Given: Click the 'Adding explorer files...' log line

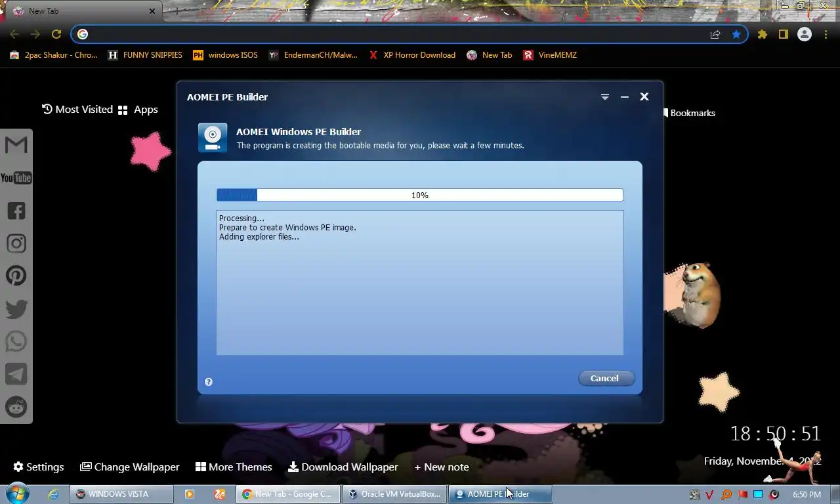Looking at the screenshot, I should 259,237.
